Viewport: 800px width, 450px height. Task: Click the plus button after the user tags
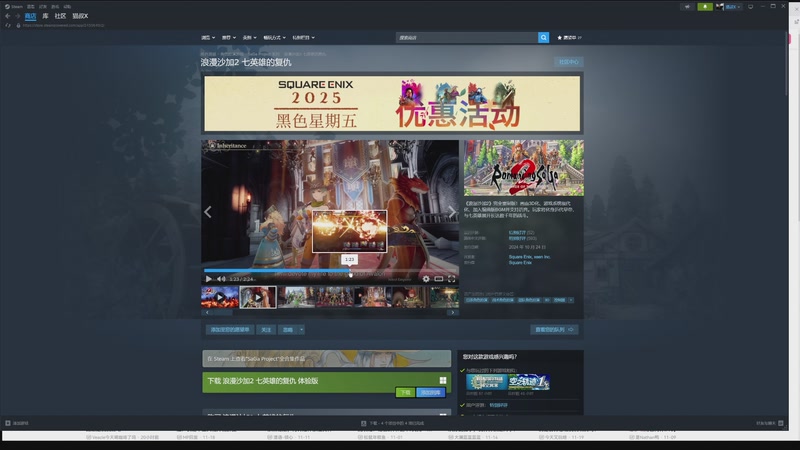tap(571, 300)
